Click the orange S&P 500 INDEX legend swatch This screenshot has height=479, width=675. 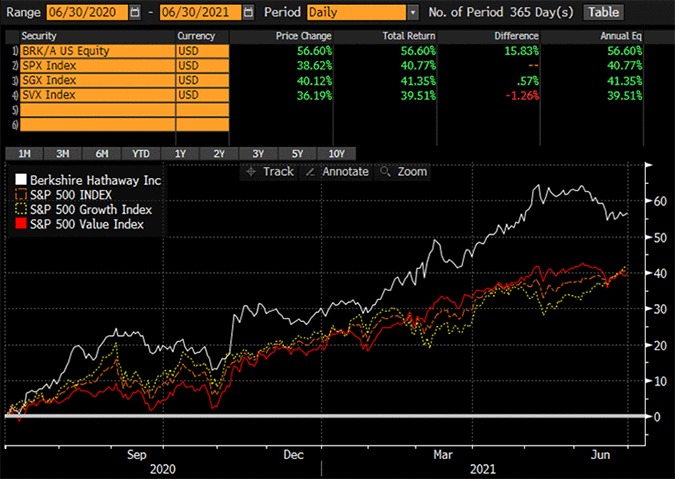[x=21, y=195]
